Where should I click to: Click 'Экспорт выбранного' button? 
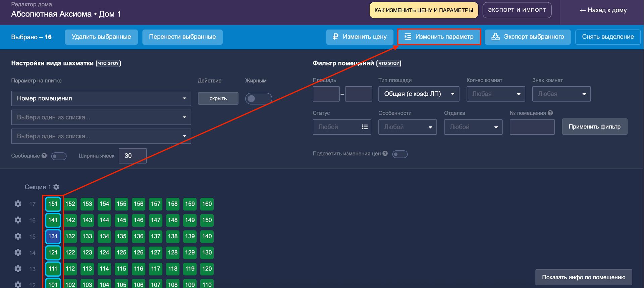pos(528,37)
